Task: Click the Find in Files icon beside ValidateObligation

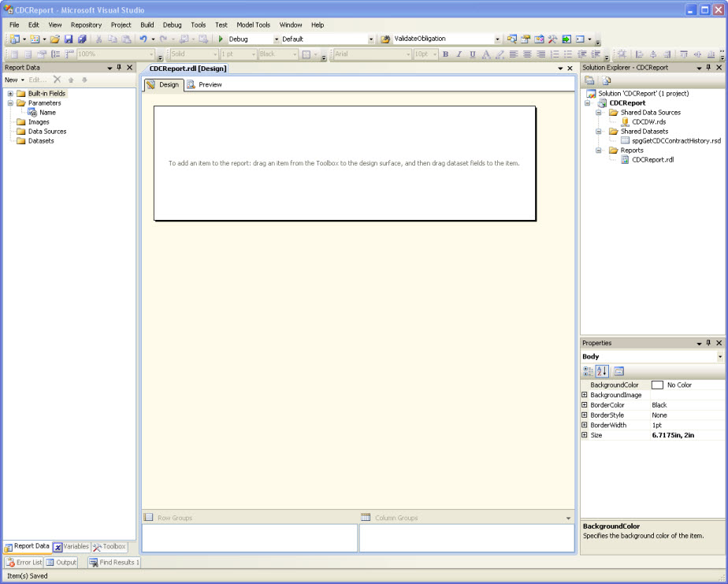Action: 385,39
